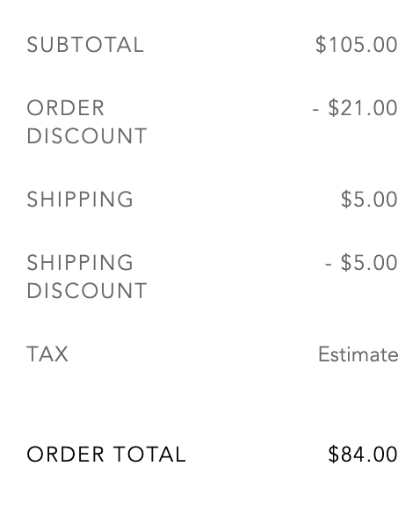Click the dollar sign in $84.00
The image size is (420, 517).
[x=333, y=454]
